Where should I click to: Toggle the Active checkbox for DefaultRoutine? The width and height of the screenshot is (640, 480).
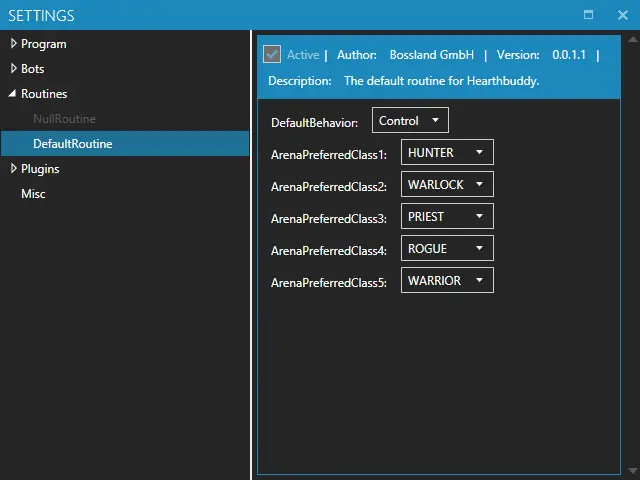point(271,55)
